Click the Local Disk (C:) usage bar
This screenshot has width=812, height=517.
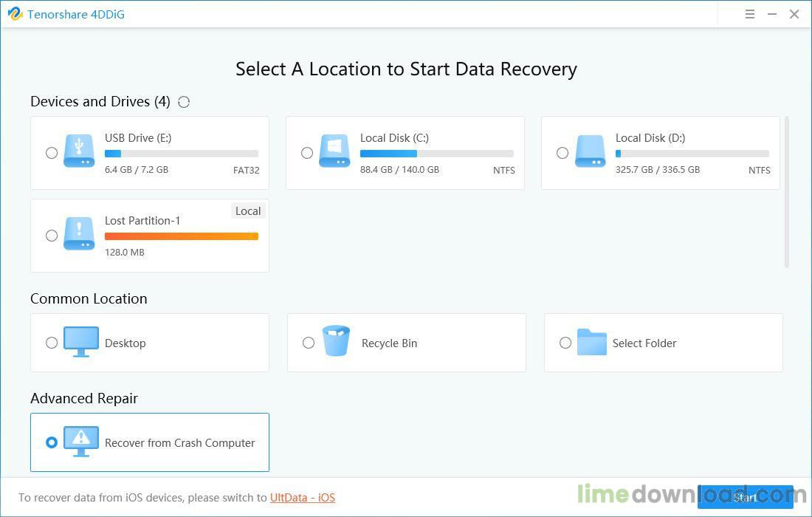pyautogui.click(x=436, y=154)
